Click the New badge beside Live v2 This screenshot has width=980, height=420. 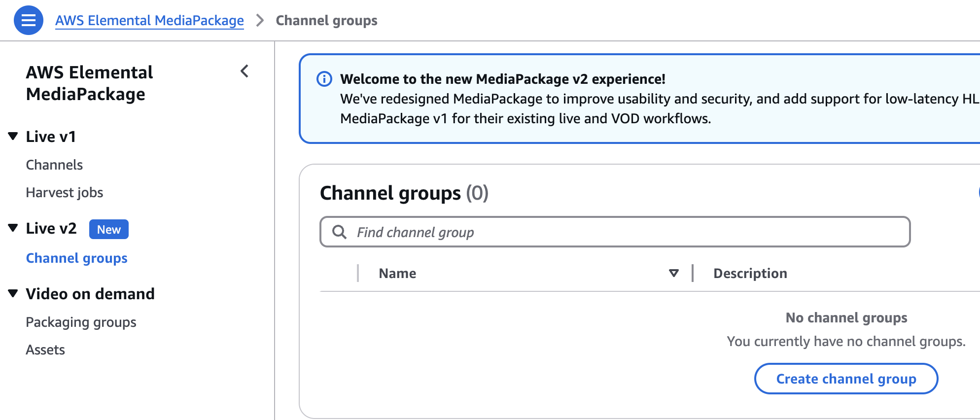pos(108,229)
